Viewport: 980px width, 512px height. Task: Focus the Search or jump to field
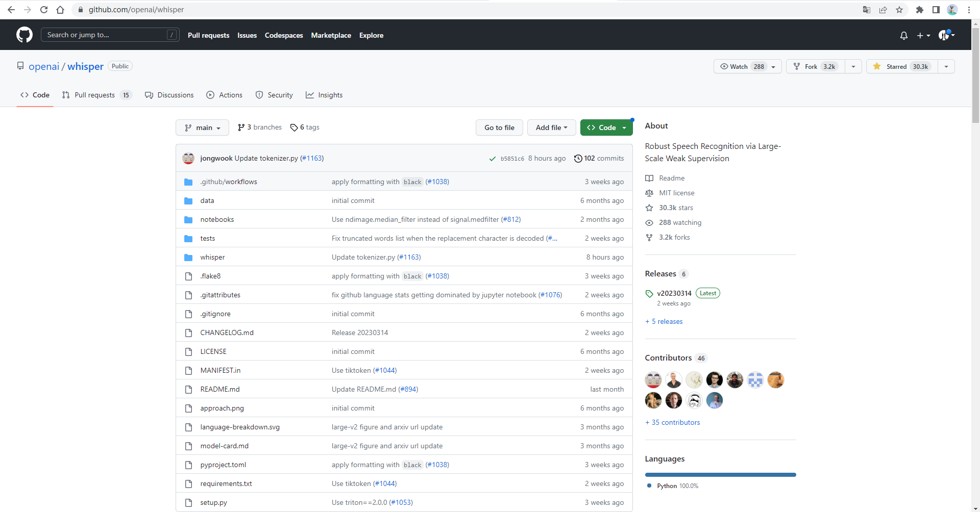coord(110,35)
